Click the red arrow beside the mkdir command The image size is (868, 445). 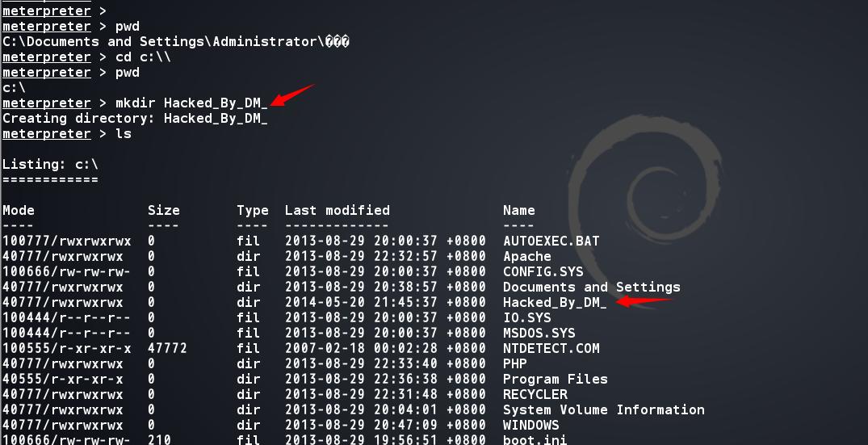coord(292,95)
